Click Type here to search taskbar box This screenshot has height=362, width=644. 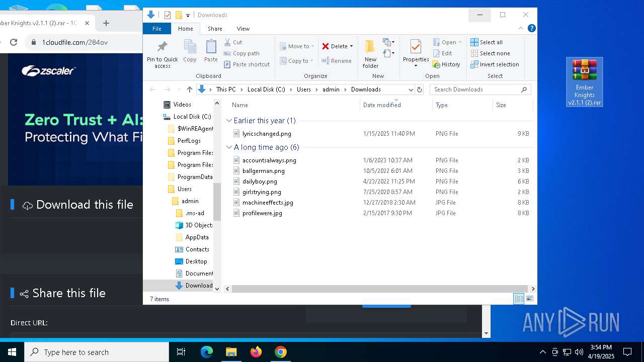point(97,352)
